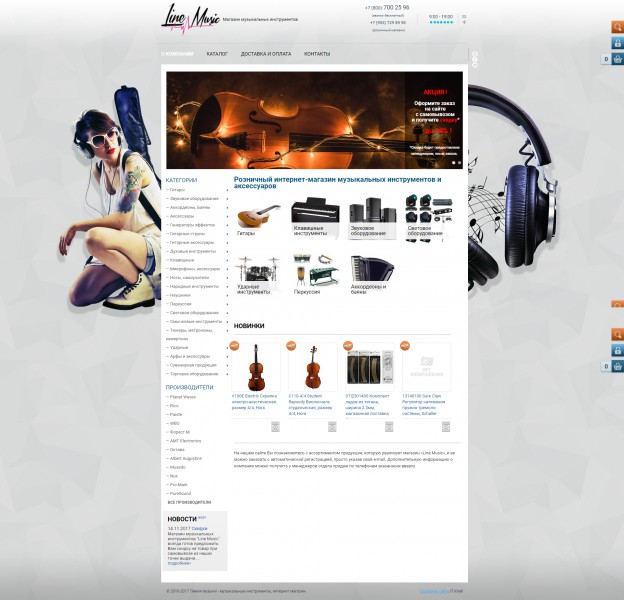Screen dimensions: 624x600
Task: Expand the Гитары sidebar category arrow
Action: coord(227,190)
